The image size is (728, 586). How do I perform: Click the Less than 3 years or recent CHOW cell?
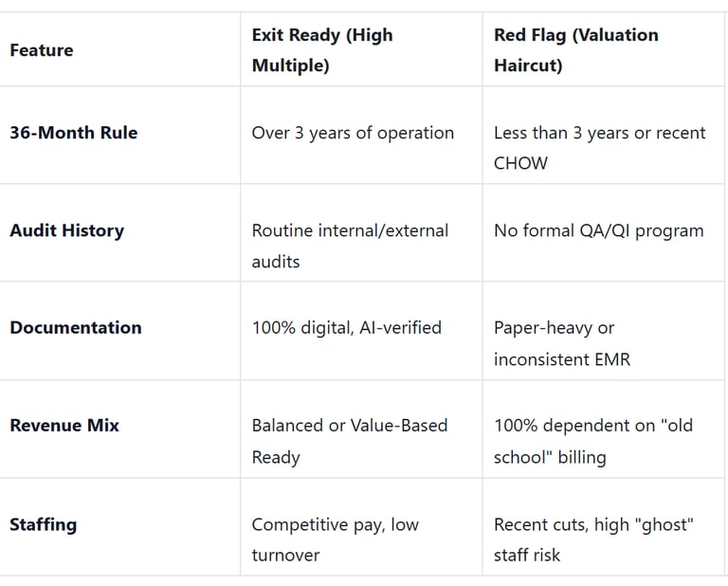[599, 147]
